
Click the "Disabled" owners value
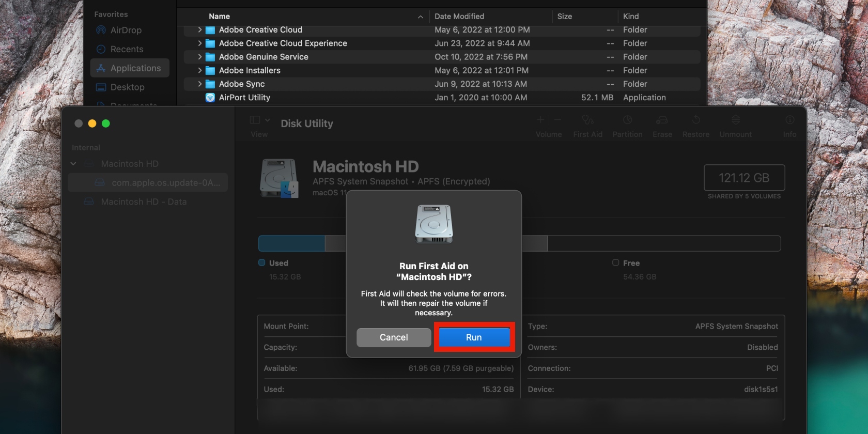pos(762,347)
